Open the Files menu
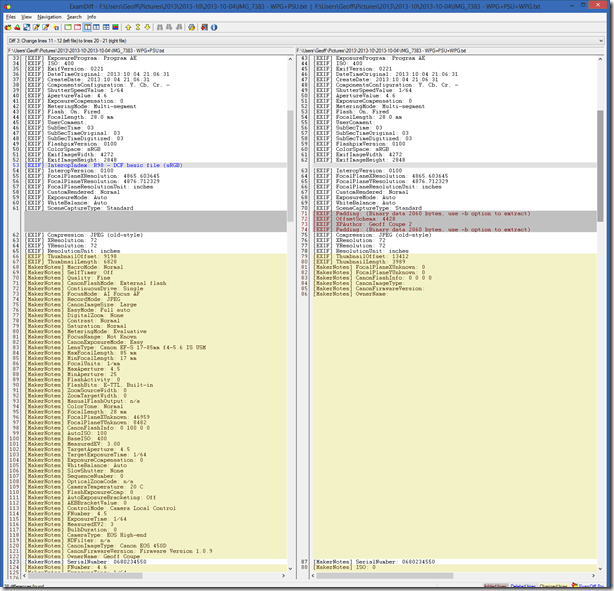The height and width of the screenshot is (591, 614). click(10, 17)
